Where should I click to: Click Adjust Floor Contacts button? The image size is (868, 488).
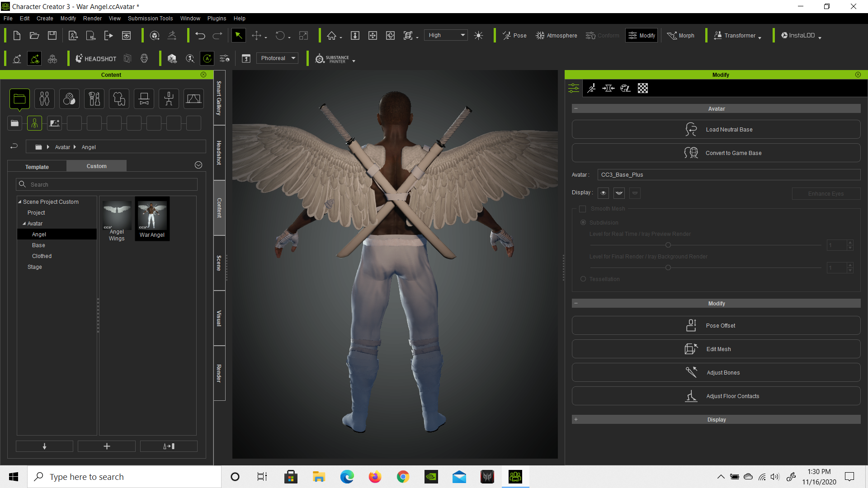coord(716,396)
